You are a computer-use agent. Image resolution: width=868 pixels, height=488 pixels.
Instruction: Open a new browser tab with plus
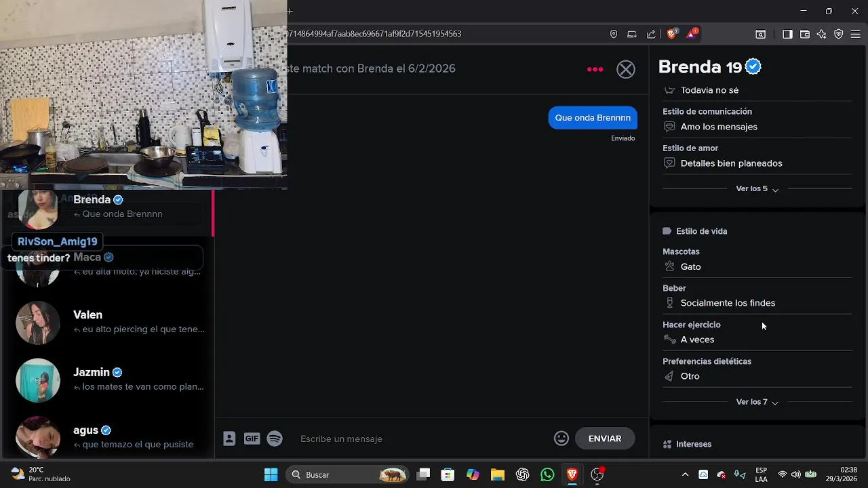(290, 11)
